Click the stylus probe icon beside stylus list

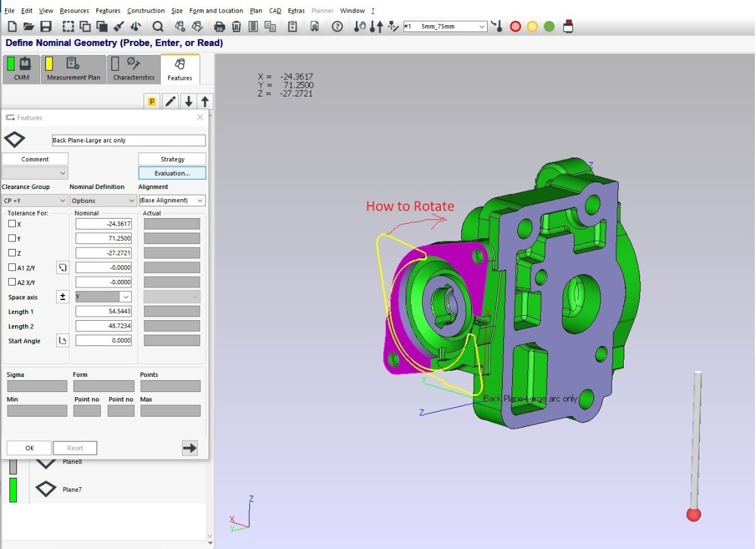(x=497, y=26)
